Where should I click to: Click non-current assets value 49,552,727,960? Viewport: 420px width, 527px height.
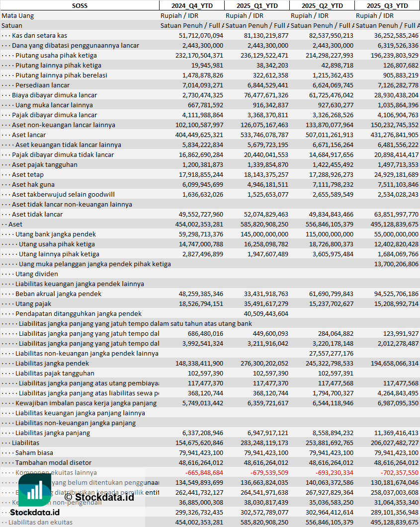click(x=201, y=215)
